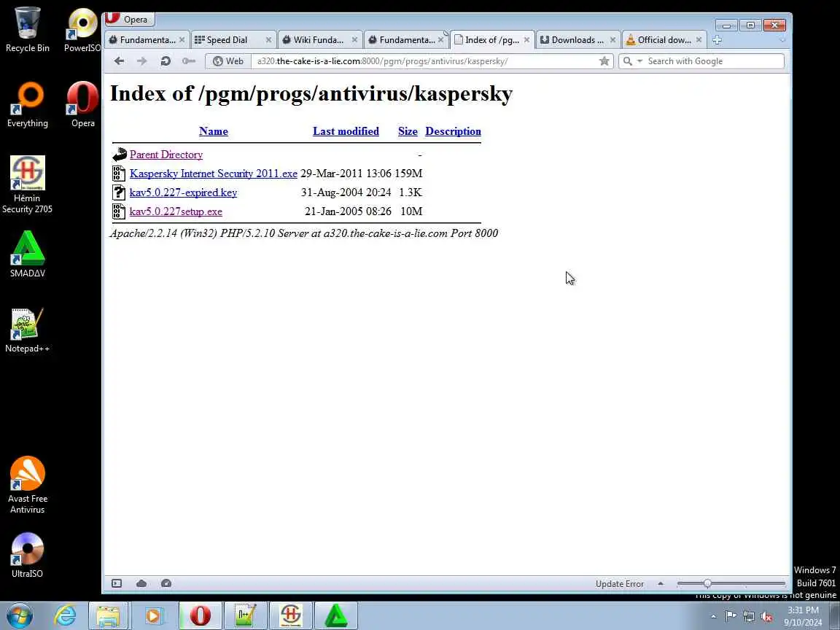Open the password wand key icon
Viewport: 840px width, 630px height.
(x=189, y=61)
